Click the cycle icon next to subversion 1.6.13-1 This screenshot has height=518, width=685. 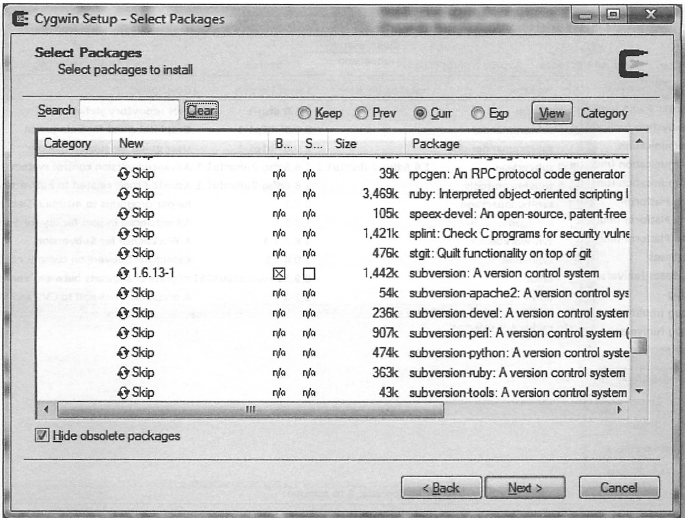point(124,273)
